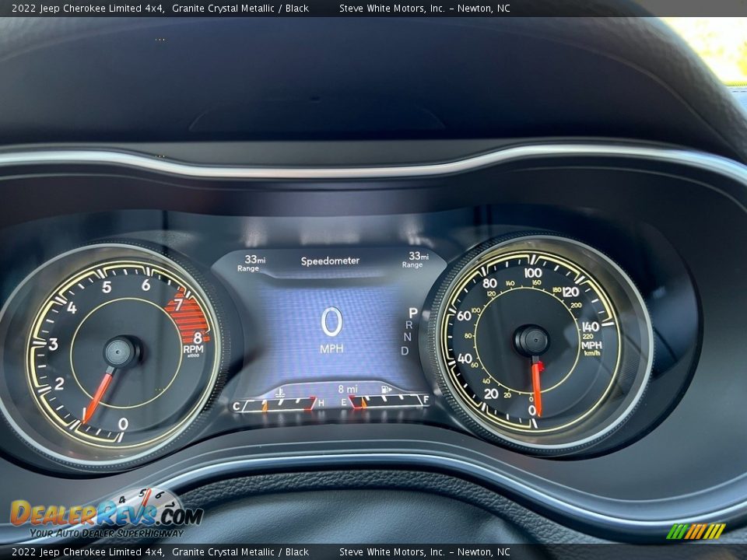Click the fuel pump icon
Viewport: 747px width, 560px height.
coord(387,390)
